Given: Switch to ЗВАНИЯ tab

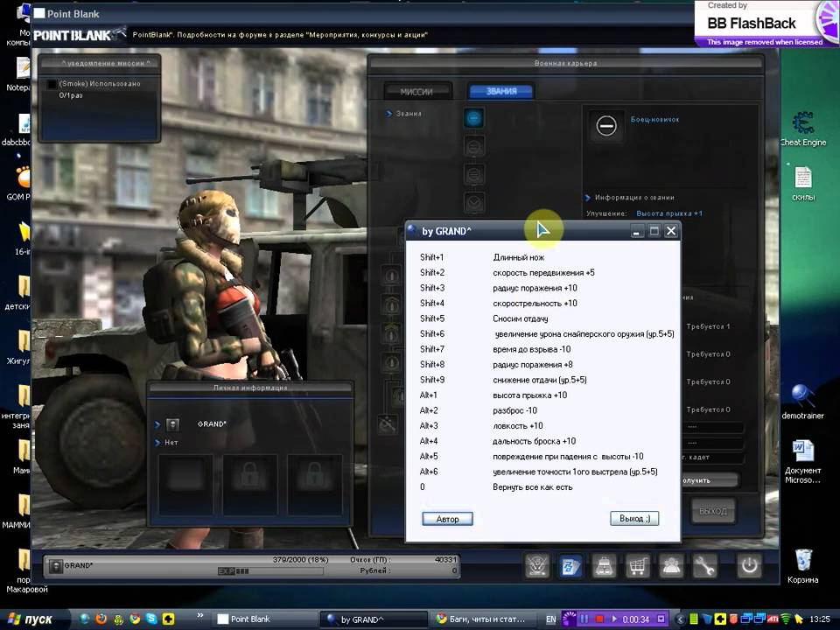Looking at the screenshot, I should 501,91.
